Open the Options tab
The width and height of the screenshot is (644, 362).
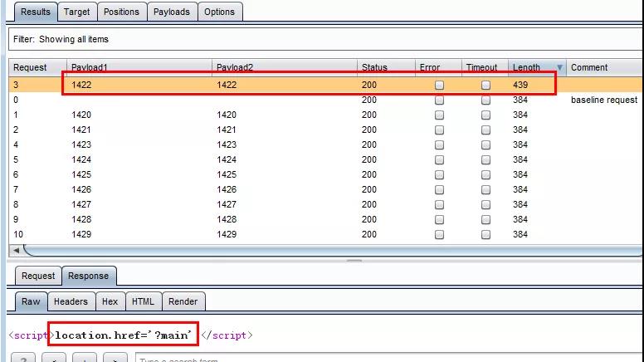click(x=219, y=12)
